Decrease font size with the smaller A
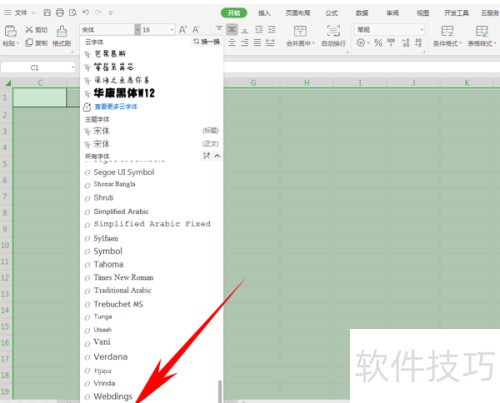This screenshot has width=500, height=403. tap(196, 30)
